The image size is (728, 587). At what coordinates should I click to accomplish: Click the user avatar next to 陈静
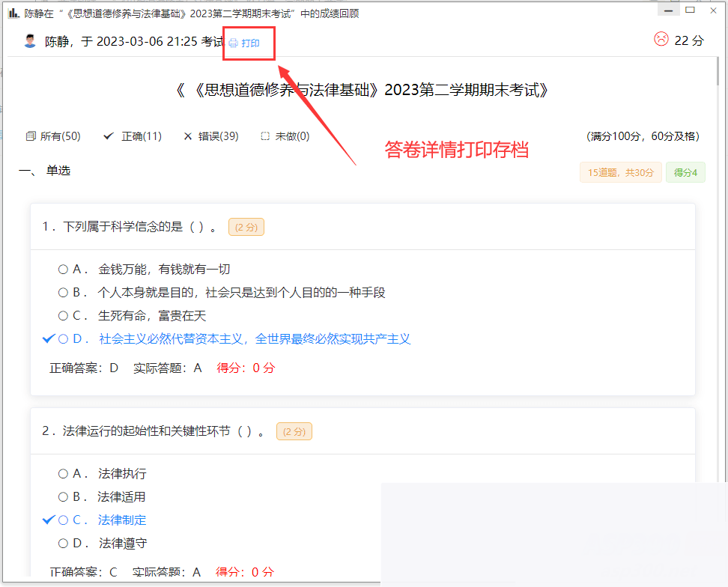(29, 41)
